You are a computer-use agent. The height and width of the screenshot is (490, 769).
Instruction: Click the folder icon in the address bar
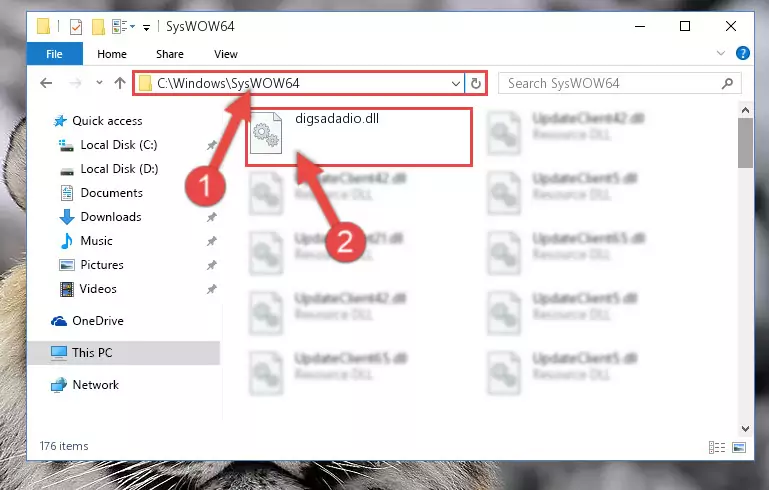(x=145, y=83)
